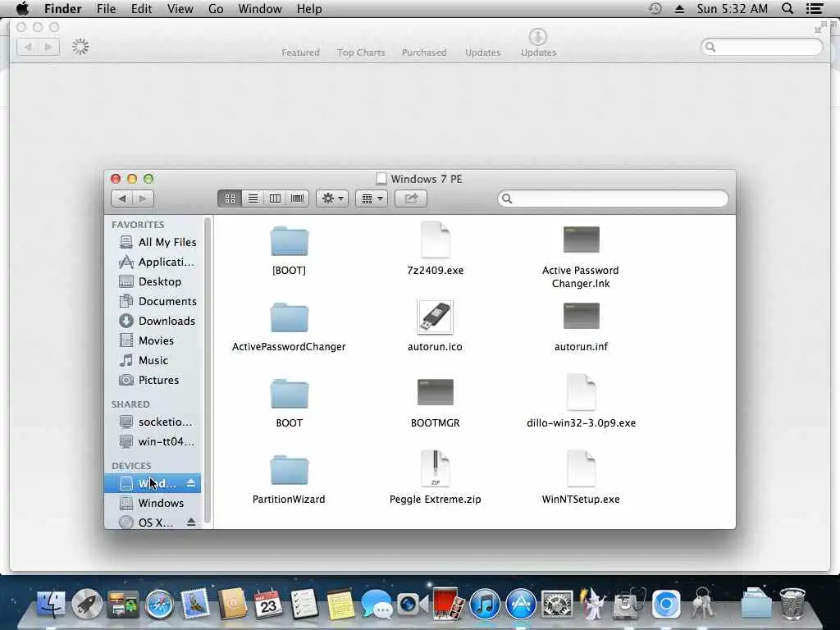
Task: Switch Finder to Cover Flow view
Action: click(297, 199)
